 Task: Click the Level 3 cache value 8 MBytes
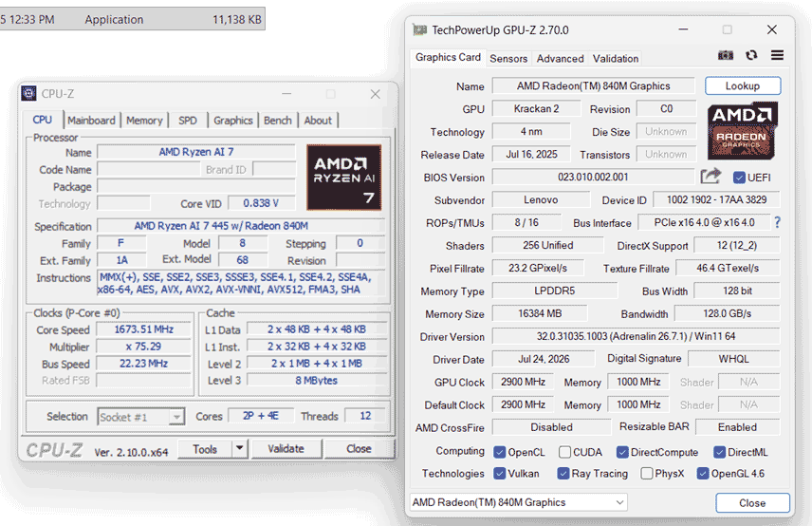coord(317,381)
